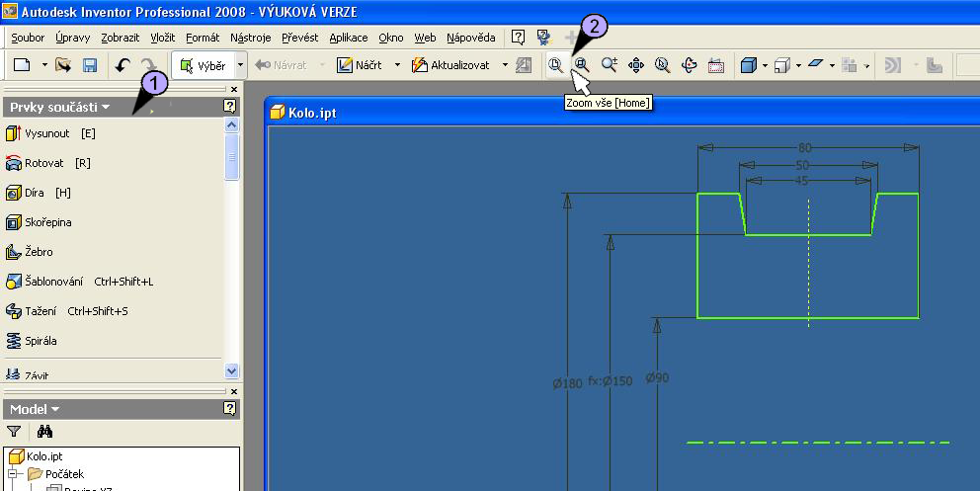Click the Save diskette icon
Image resolution: width=980 pixels, height=491 pixels.
[90, 65]
